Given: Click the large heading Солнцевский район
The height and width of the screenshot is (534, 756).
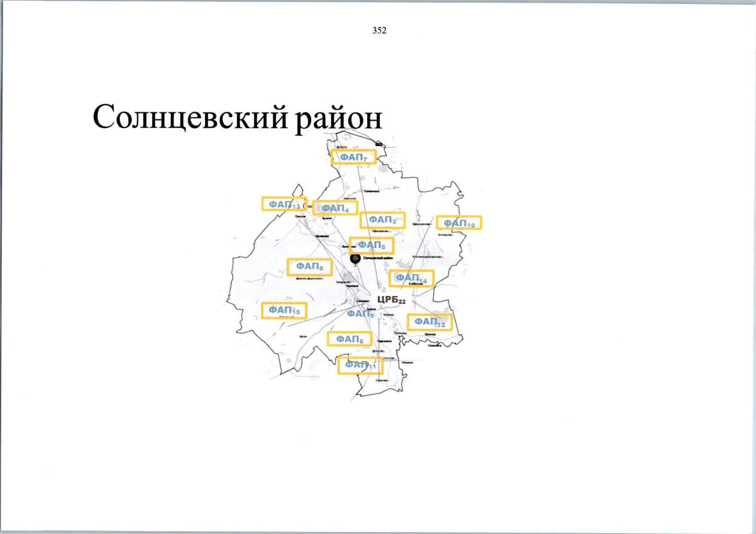Looking at the screenshot, I should [x=237, y=117].
